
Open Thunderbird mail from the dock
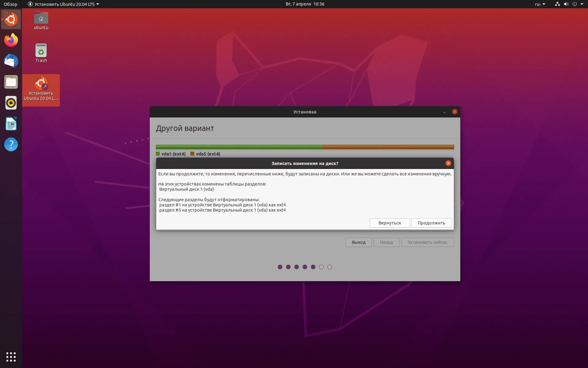11,61
